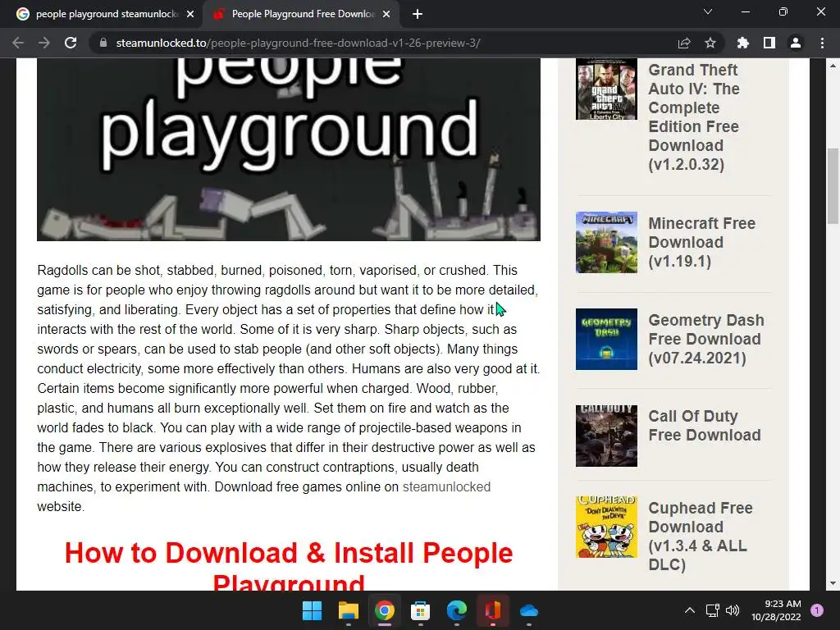Click the Geometry Dash cover thumbnail

[606, 339]
